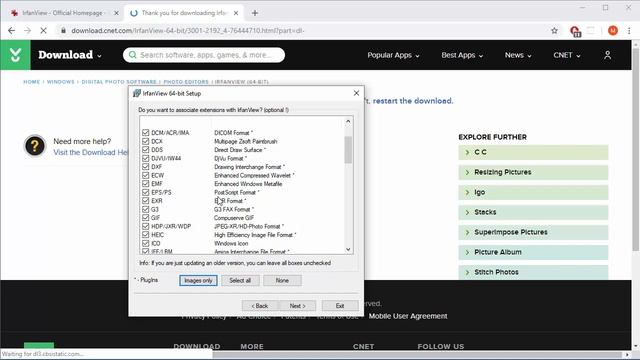View site security lock icon
640x360 pixels.
tap(63, 31)
